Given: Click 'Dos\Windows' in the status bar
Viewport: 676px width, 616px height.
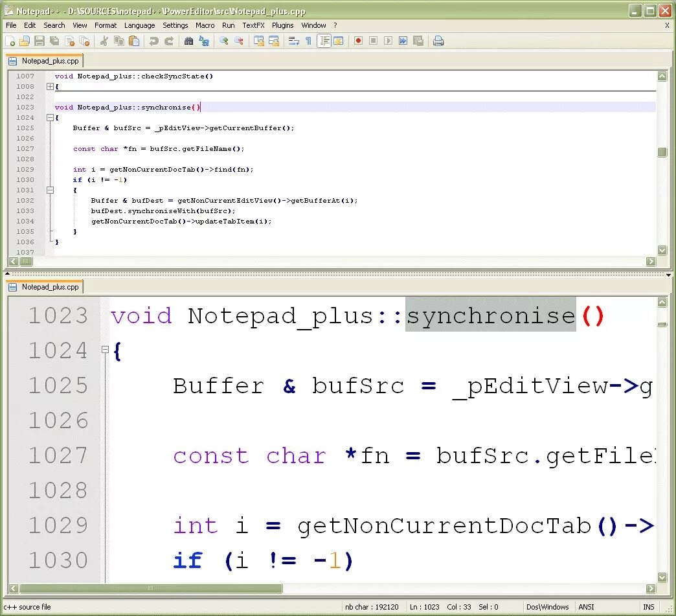Looking at the screenshot, I should coord(548,607).
